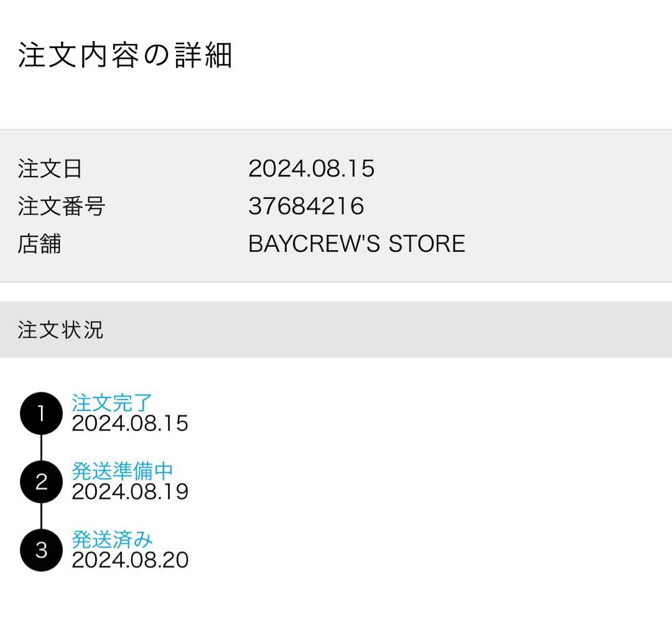Image resolution: width=672 pixels, height=627 pixels.
Task: Click the step 1 circle icon
Action: [x=41, y=414]
